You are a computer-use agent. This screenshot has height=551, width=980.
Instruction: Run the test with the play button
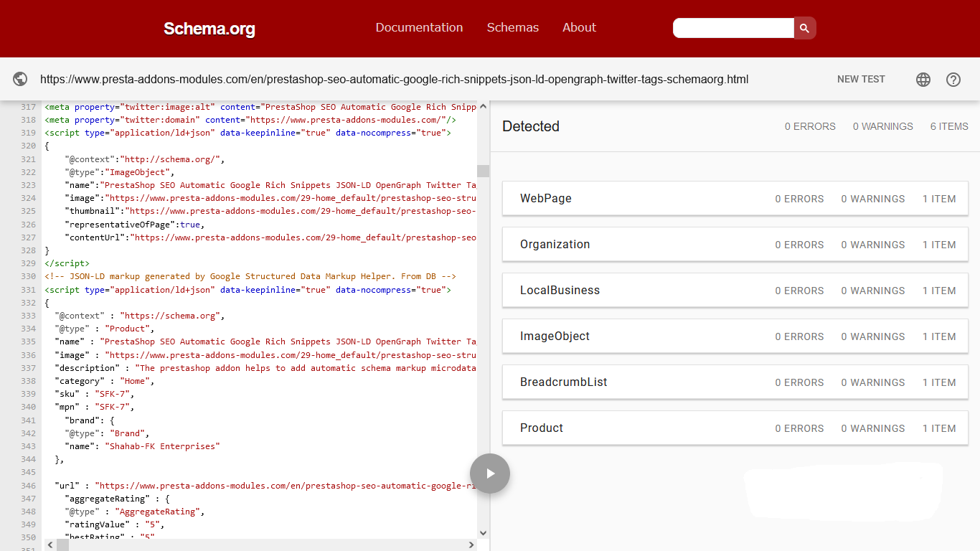click(490, 474)
